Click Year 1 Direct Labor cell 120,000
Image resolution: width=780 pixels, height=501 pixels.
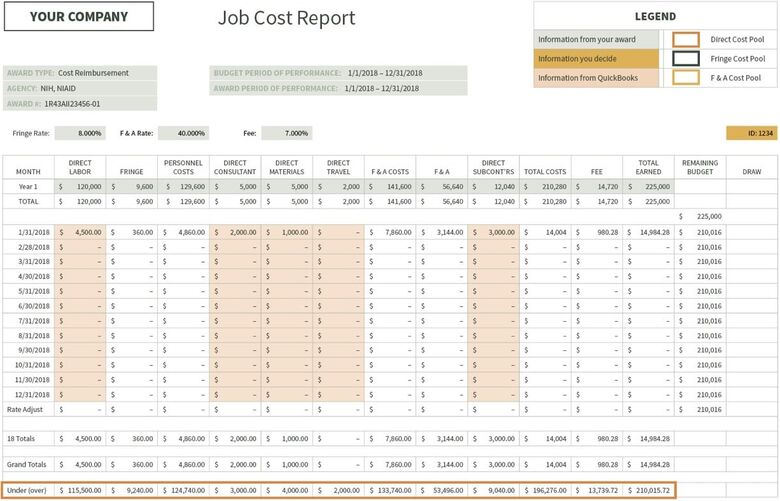tap(80, 187)
